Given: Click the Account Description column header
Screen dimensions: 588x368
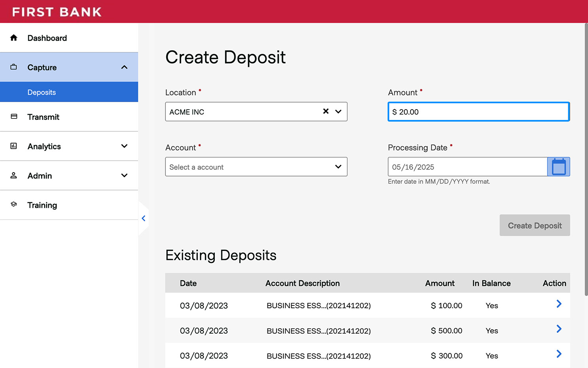Looking at the screenshot, I should [x=303, y=283].
